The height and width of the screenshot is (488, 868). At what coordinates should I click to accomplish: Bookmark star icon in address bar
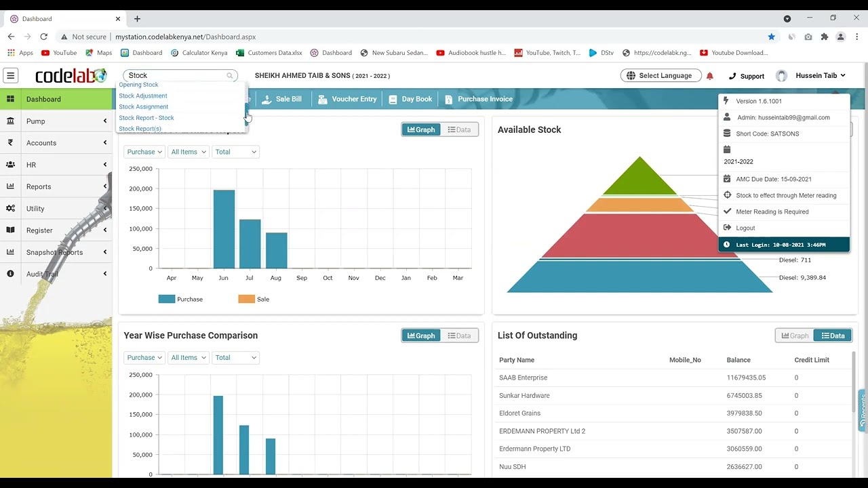click(772, 37)
